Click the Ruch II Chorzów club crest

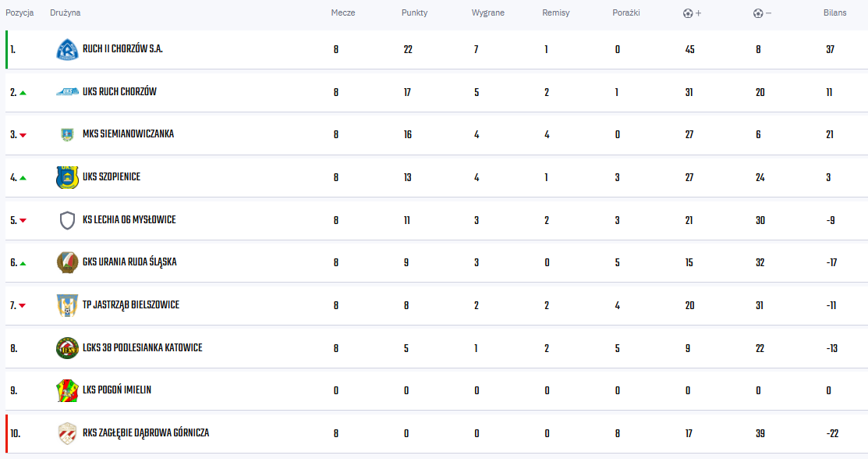pos(67,49)
